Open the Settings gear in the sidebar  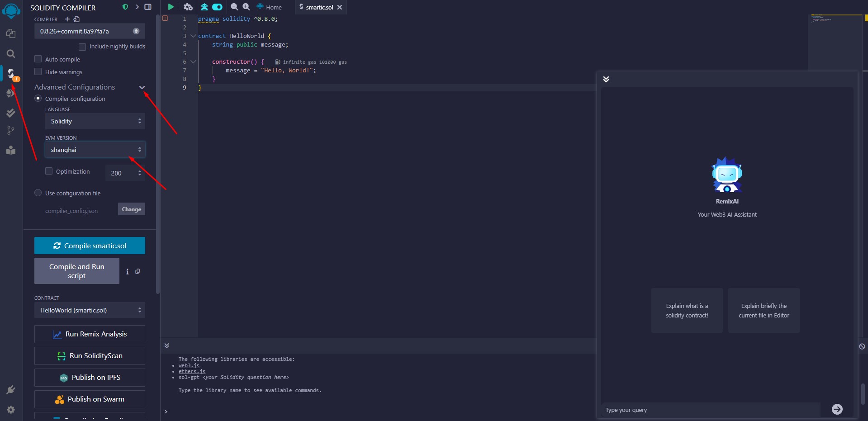11,410
